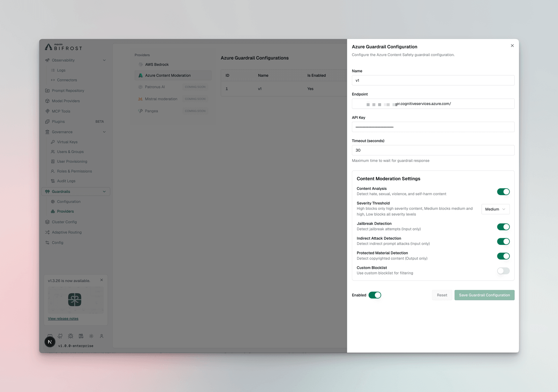Click the 'Yes' enabled cell
558x392 pixels.
pyautogui.click(x=310, y=89)
